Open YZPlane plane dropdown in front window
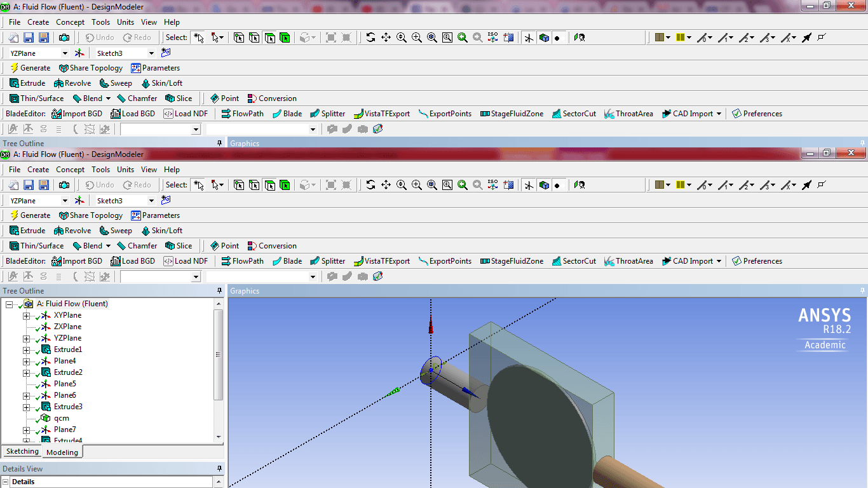868x488 pixels. coord(64,201)
